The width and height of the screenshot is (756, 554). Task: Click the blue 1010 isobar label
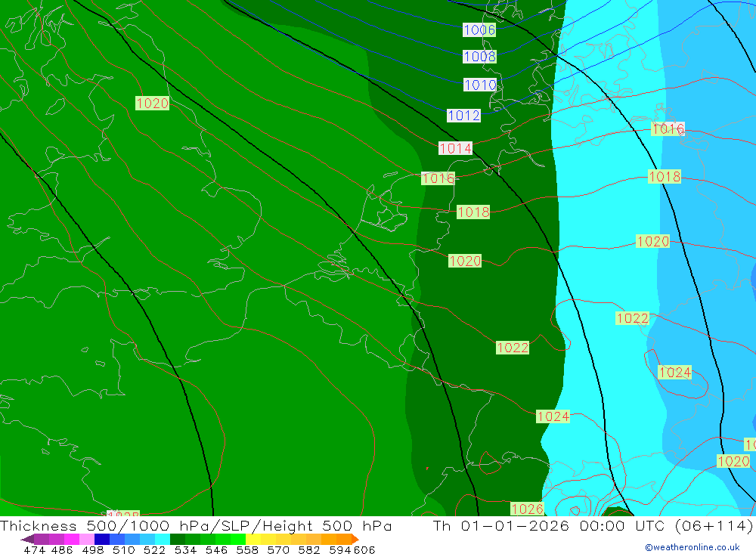tap(480, 85)
